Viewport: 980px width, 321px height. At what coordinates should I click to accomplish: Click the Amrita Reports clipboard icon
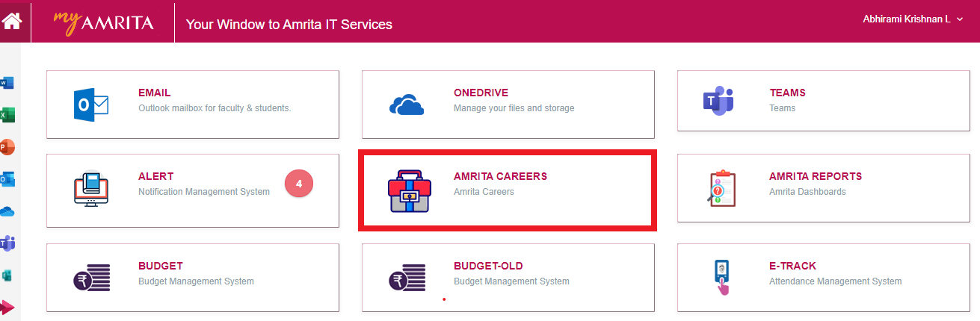tap(721, 189)
